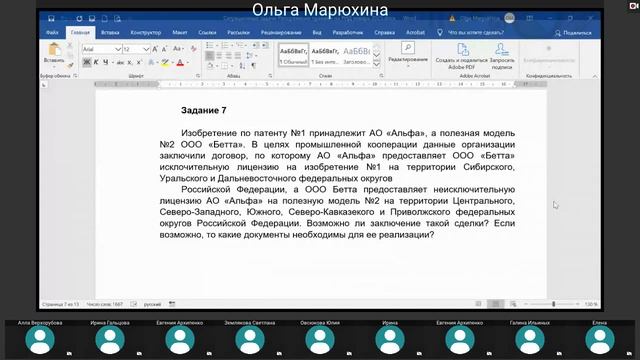The height and width of the screenshot is (360, 640).
Task: Click the macro recording icon in status bar
Action: [172, 304]
